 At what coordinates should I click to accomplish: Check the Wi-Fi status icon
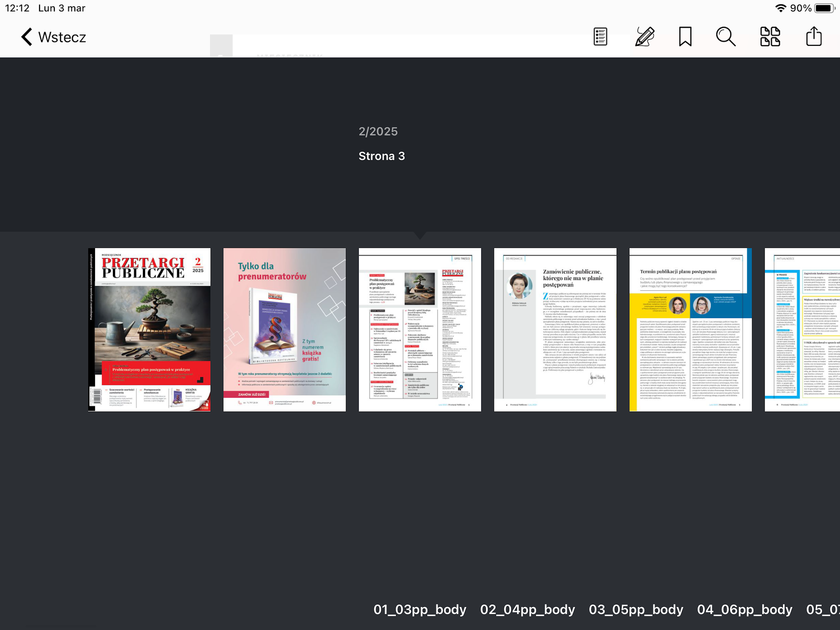780,8
